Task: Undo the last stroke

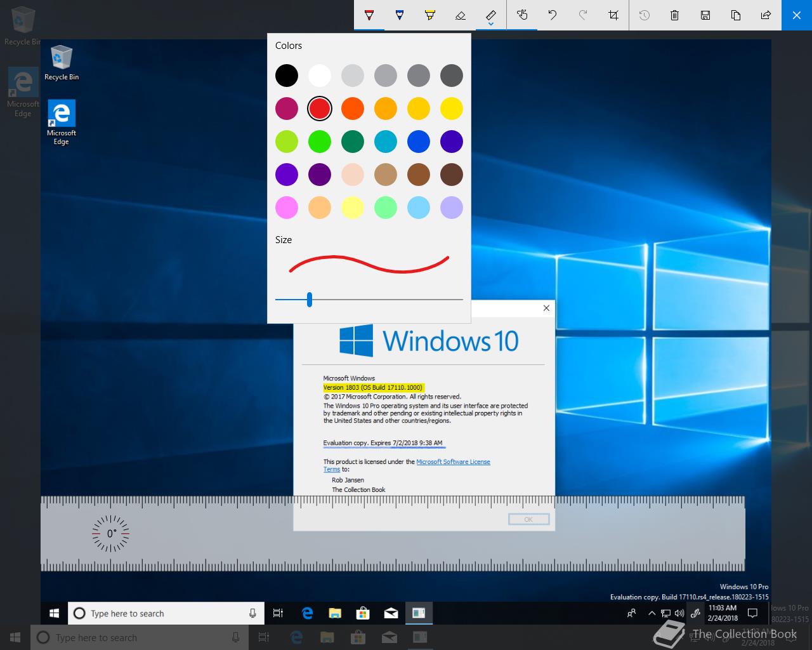Action: pos(553,15)
